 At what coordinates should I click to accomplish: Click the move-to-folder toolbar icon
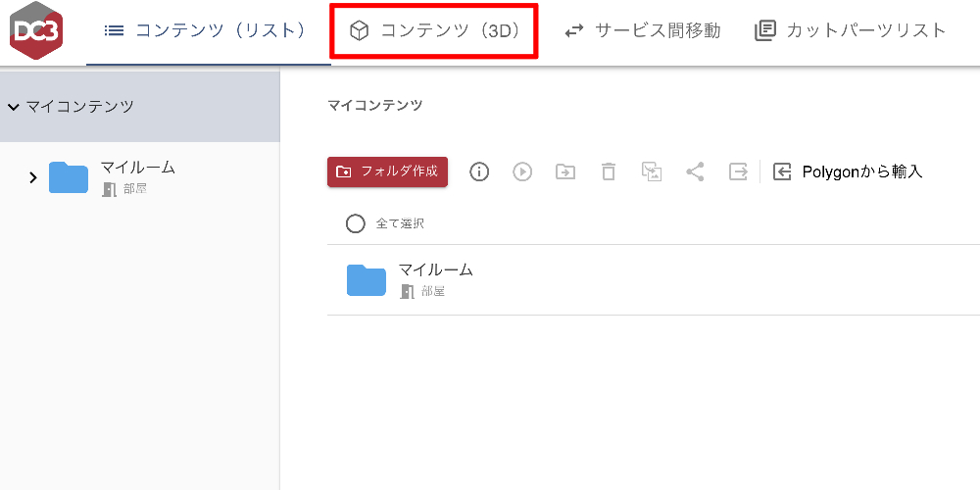pyautogui.click(x=565, y=171)
